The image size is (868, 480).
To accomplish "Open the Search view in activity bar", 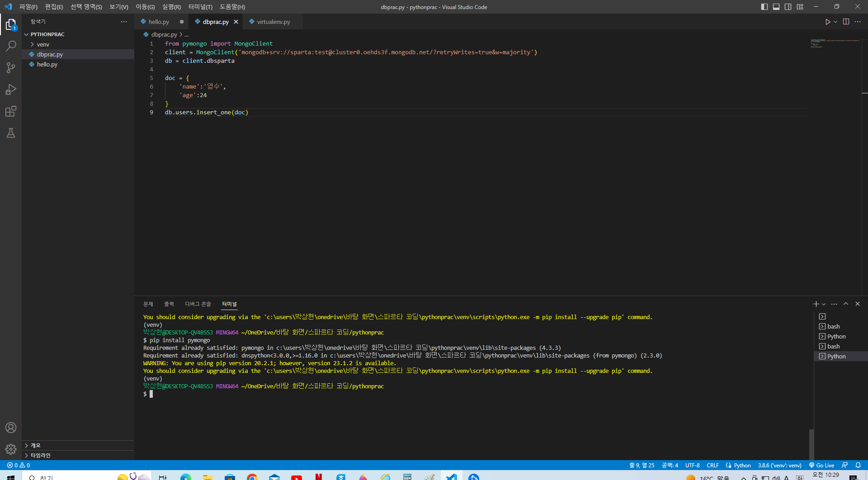I will click(11, 46).
